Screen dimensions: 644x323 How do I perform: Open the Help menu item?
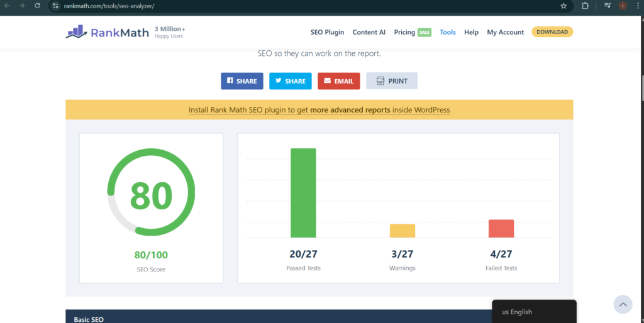point(471,32)
